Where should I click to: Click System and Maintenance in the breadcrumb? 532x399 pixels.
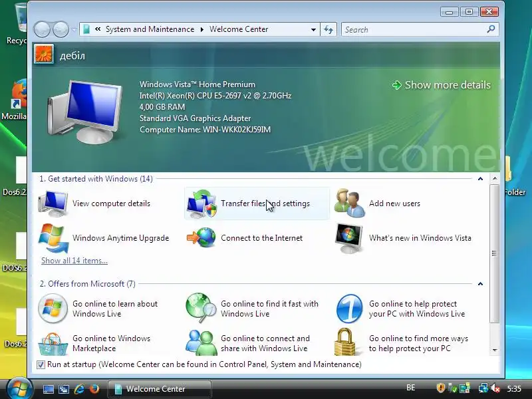click(150, 29)
